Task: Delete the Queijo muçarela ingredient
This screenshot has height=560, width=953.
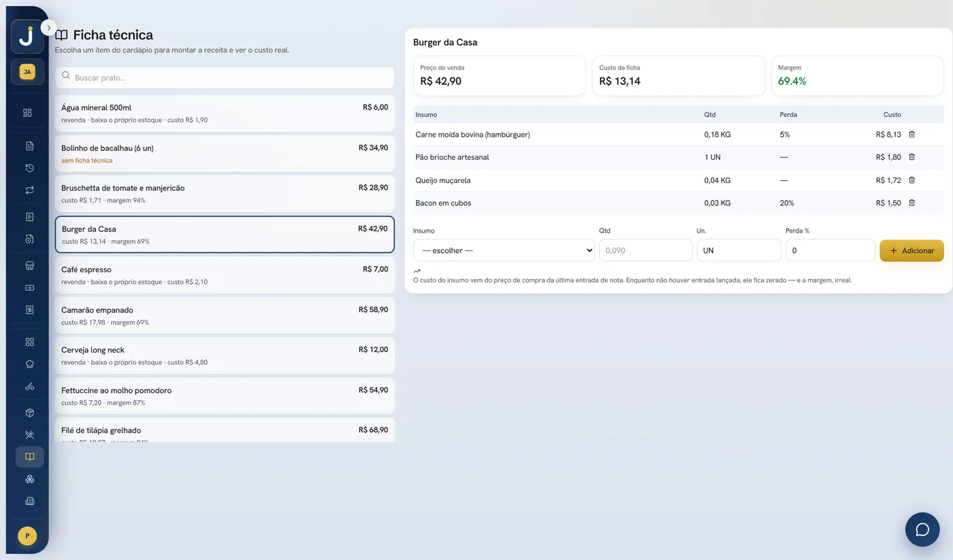Action: (x=912, y=180)
